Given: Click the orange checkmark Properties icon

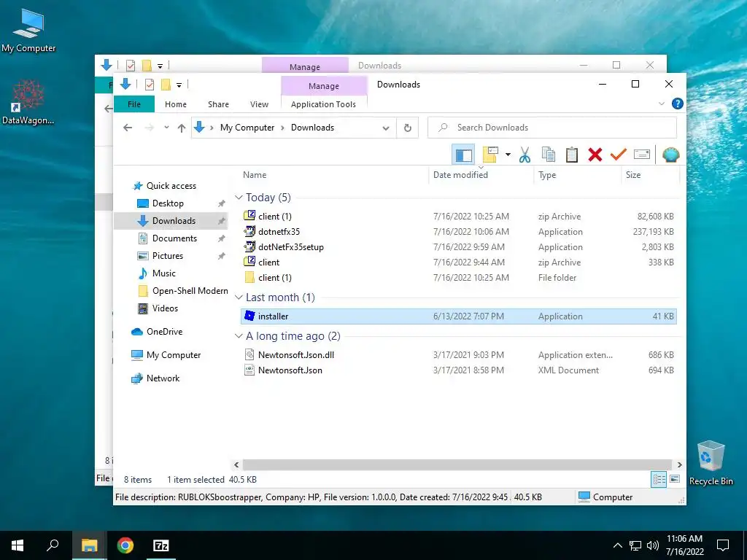Looking at the screenshot, I should 619,155.
